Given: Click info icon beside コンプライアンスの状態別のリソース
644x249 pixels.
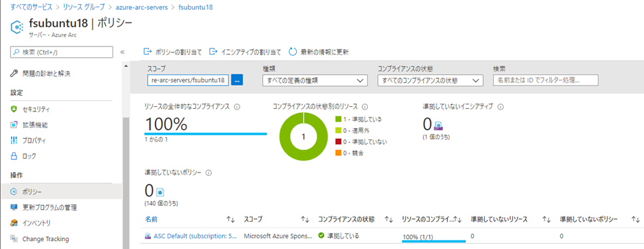Looking at the screenshot, I should 365,107.
